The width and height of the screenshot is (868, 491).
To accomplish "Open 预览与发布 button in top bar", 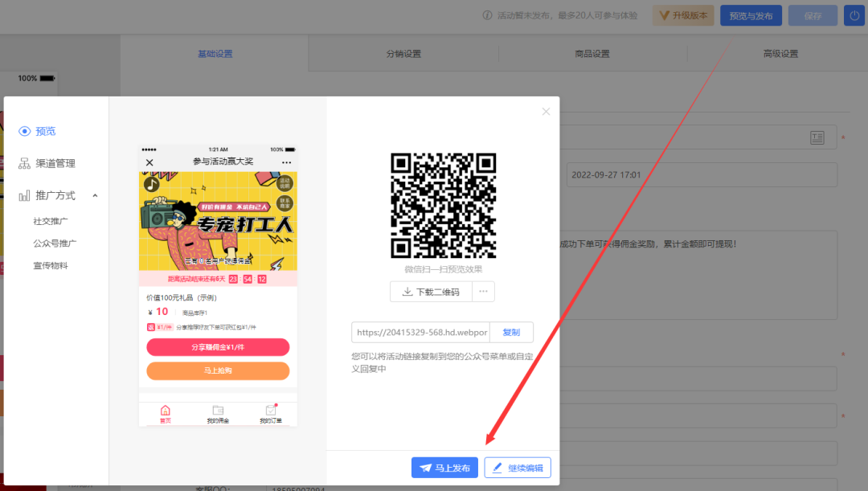I will (x=751, y=15).
